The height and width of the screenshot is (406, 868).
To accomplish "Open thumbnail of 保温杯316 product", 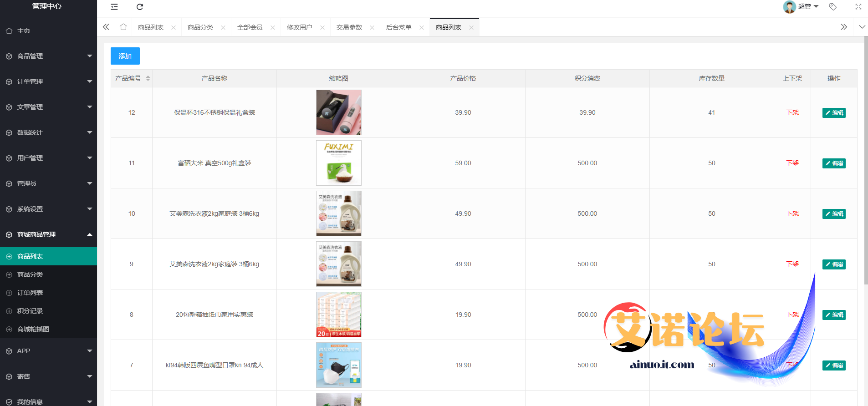I will pos(339,112).
